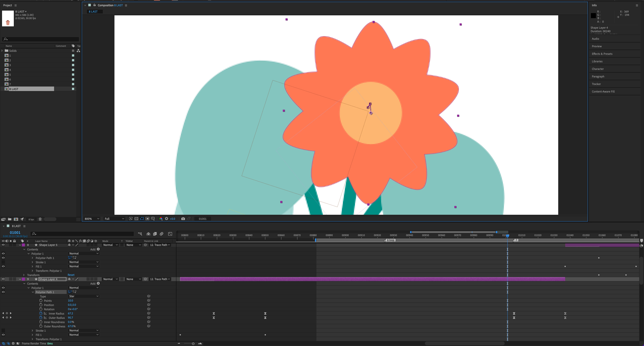Image resolution: width=644 pixels, height=346 pixels.
Task: Click the timeline zoom slider handle
Action: click(x=193, y=344)
